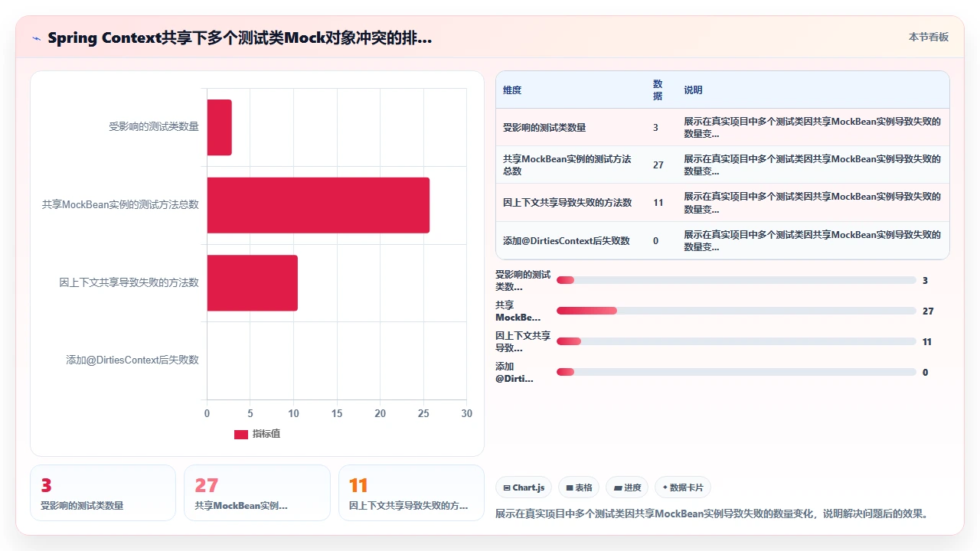Toggle the 指标值 legend swatch in the chart
The width and height of the screenshot is (980, 551).
pyautogui.click(x=241, y=434)
